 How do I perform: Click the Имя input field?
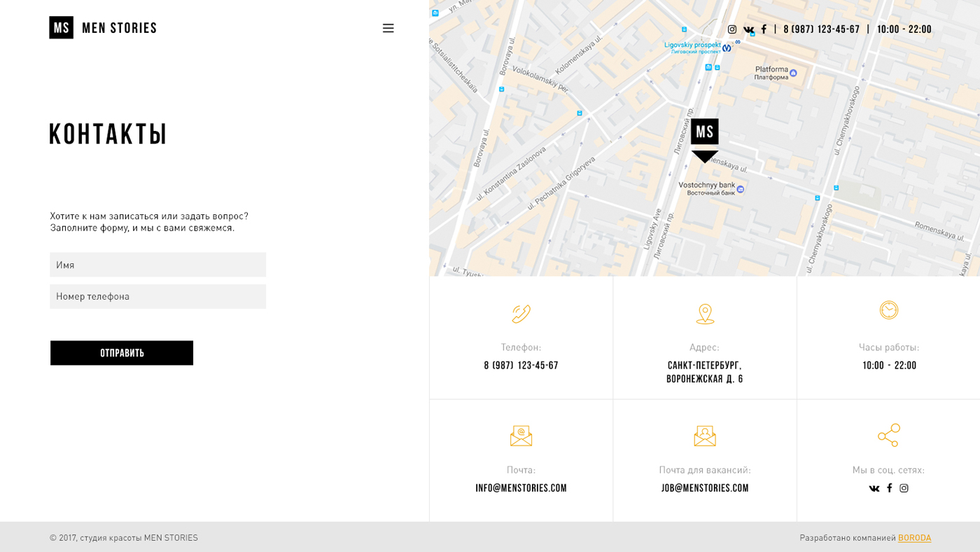point(157,265)
